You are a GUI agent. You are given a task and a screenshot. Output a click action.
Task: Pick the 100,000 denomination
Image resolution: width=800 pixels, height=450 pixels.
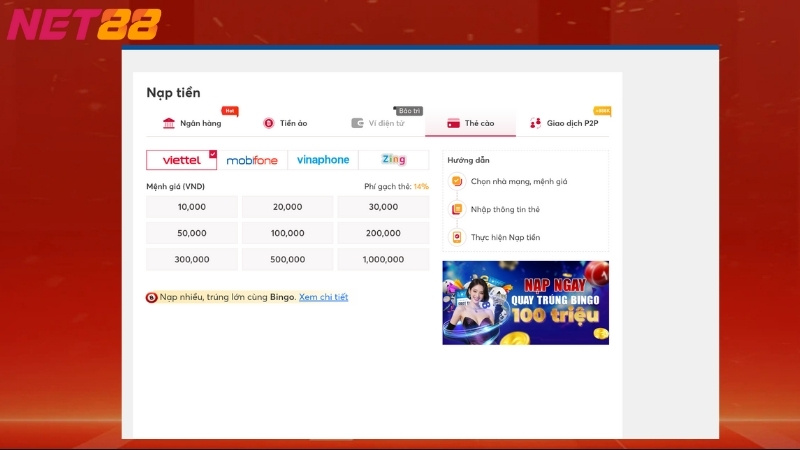click(x=288, y=233)
